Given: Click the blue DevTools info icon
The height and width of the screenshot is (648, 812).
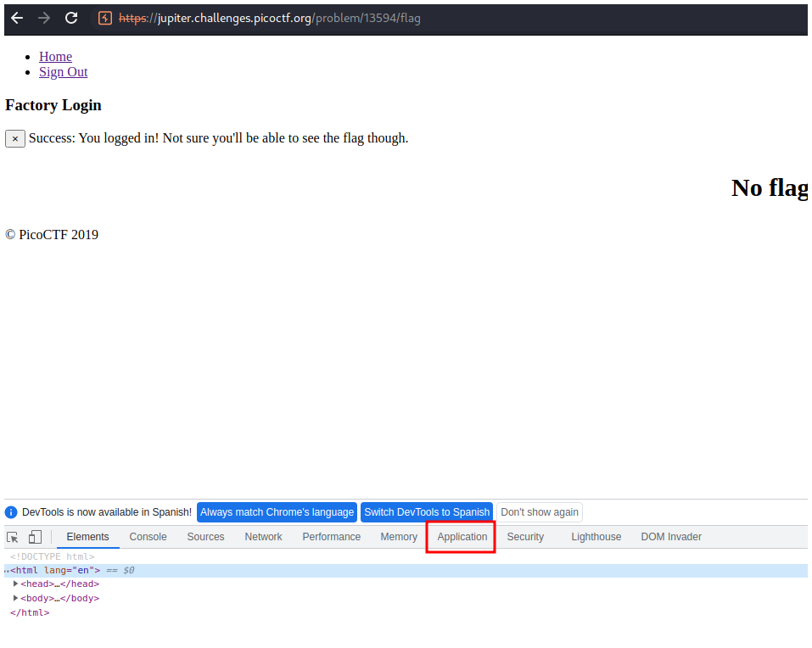Looking at the screenshot, I should tap(11, 512).
